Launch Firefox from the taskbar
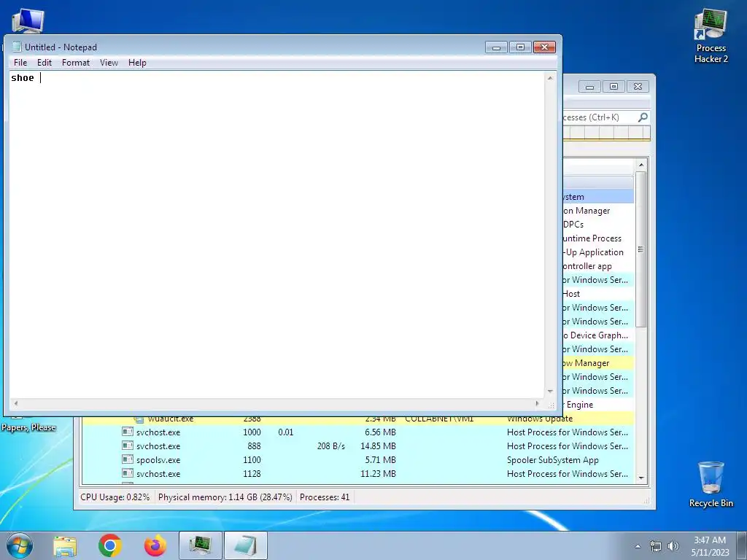This screenshot has height=560, width=747. click(155, 545)
